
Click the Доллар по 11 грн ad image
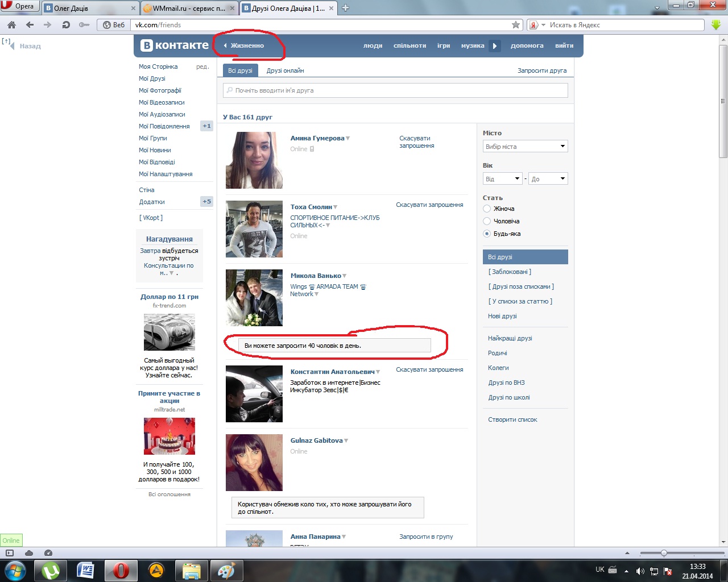169,332
